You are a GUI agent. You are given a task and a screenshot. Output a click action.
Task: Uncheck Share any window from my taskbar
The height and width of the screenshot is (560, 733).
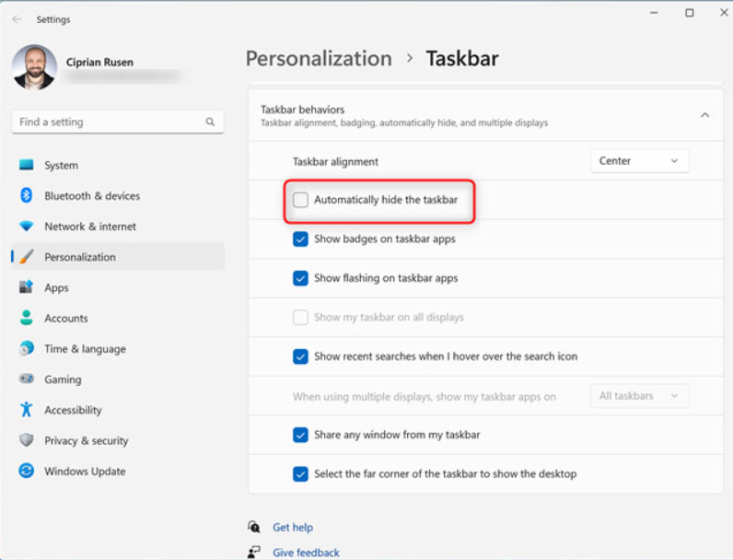[x=301, y=435]
